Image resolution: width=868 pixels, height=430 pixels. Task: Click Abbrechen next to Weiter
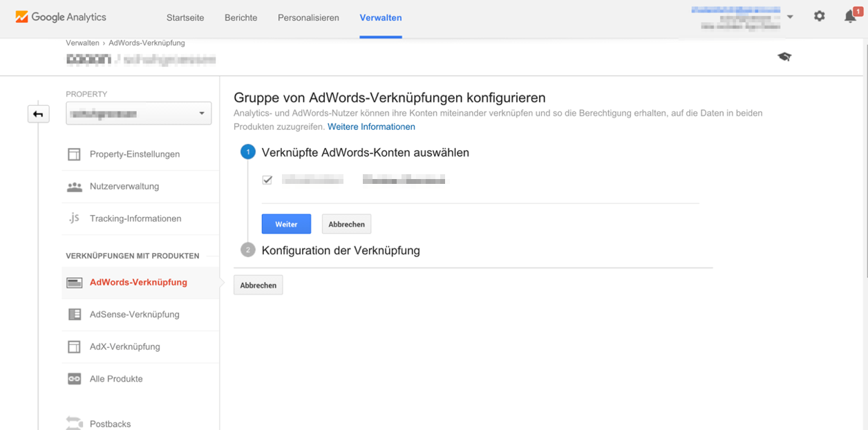tap(346, 224)
